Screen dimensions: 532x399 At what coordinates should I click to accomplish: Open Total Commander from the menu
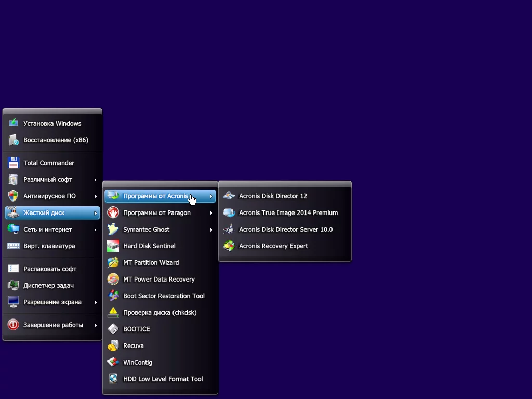52,163
